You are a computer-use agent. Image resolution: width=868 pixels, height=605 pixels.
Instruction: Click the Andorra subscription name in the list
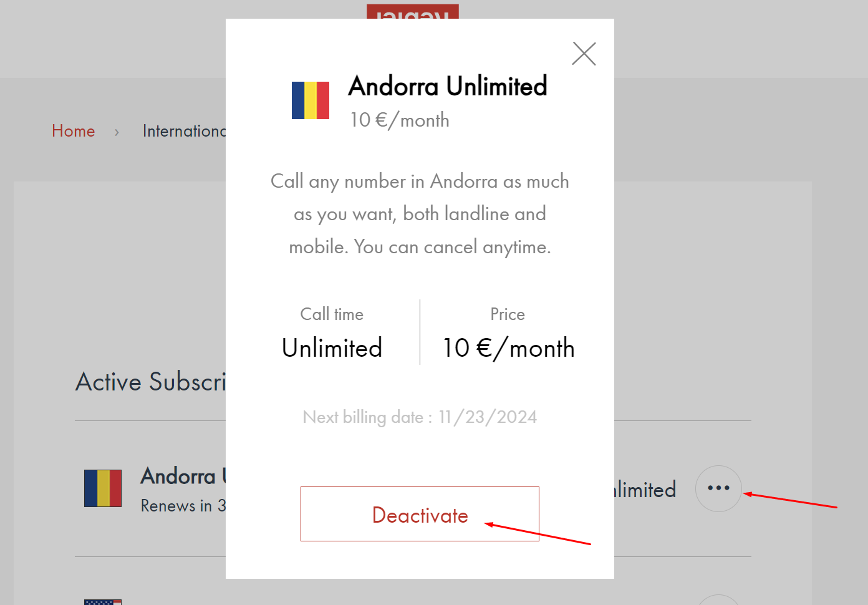182,476
